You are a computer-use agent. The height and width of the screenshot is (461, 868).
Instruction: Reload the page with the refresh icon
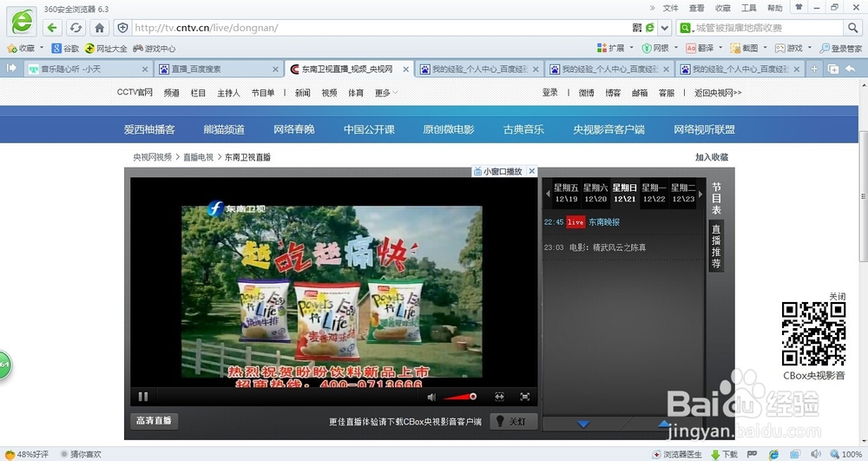point(76,28)
